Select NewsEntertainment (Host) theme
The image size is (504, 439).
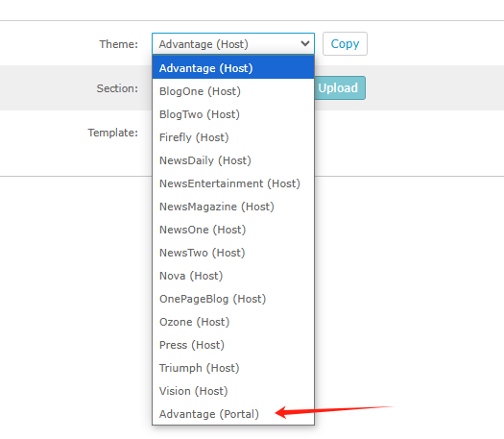click(x=233, y=183)
